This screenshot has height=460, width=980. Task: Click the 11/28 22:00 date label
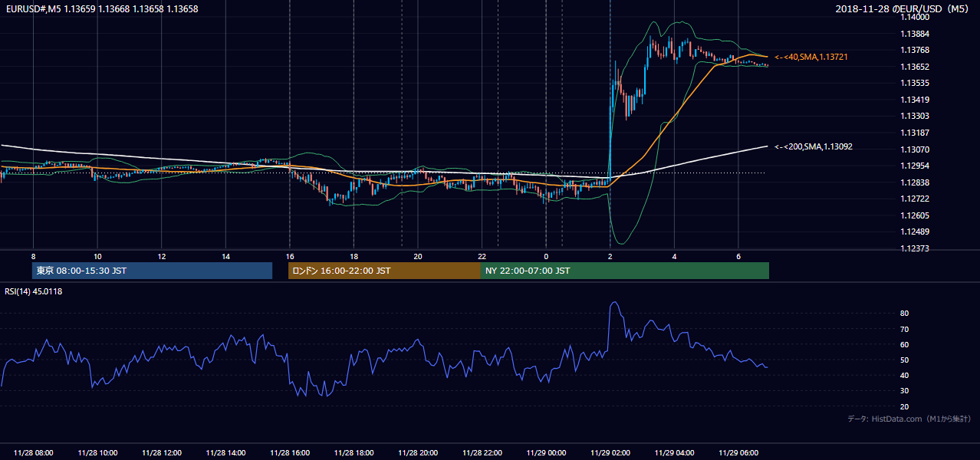(482, 453)
